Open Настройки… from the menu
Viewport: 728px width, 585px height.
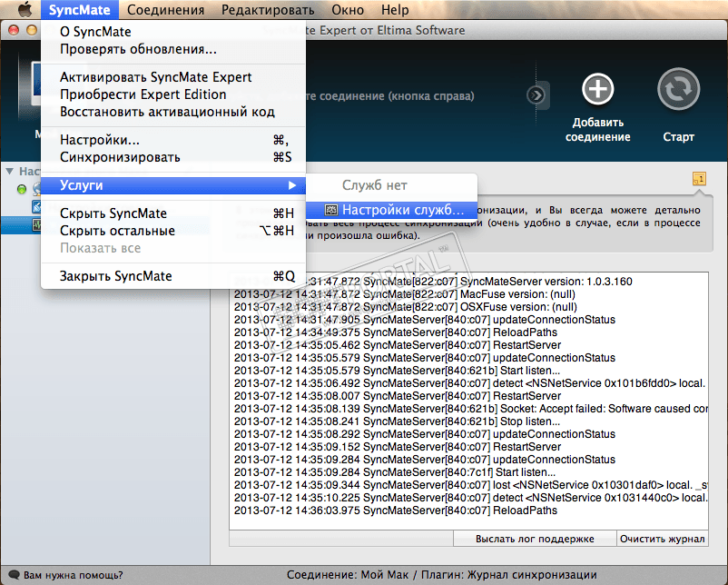click(x=173, y=140)
